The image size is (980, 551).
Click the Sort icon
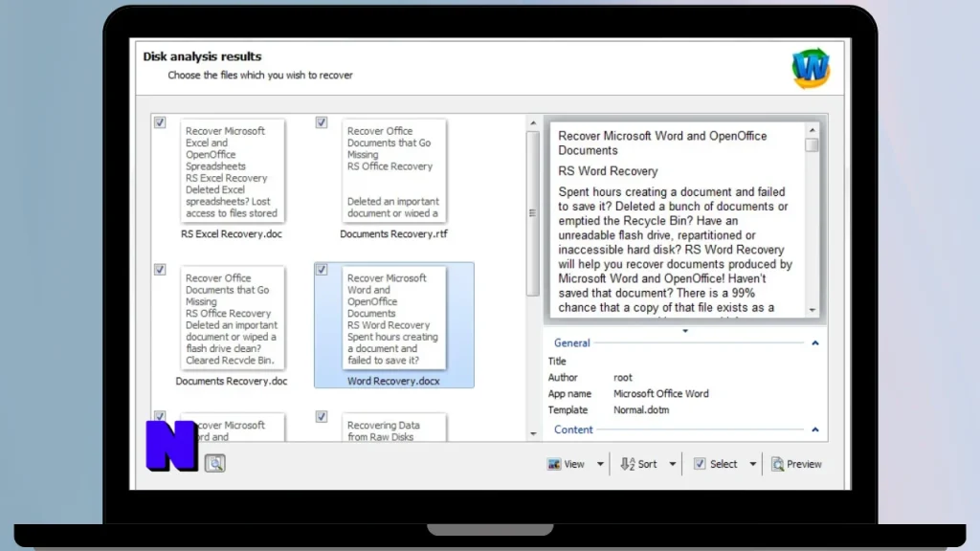[x=627, y=464]
